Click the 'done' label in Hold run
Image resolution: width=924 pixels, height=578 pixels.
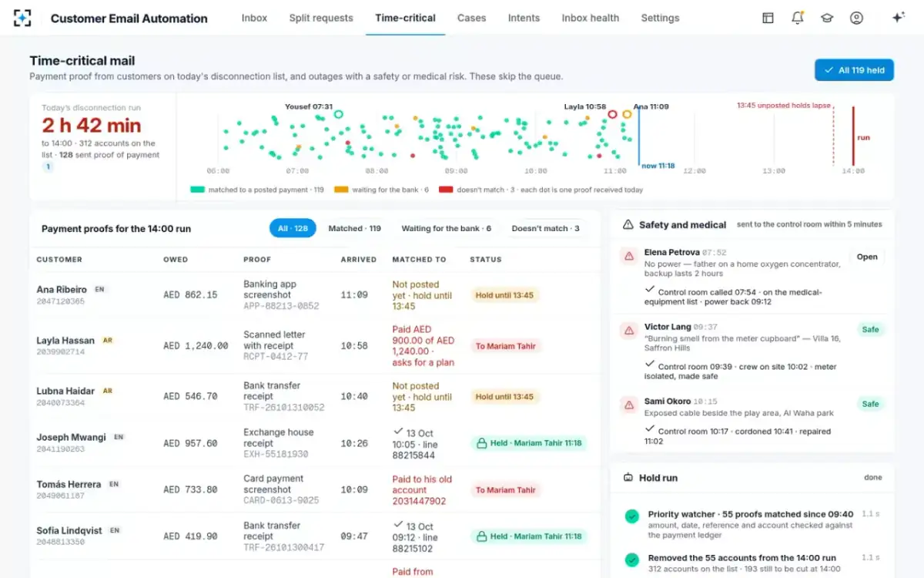click(873, 478)
